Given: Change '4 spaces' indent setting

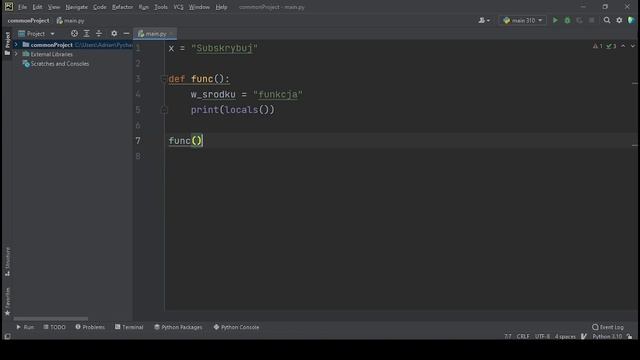Looking at the screenshot, I should click(565, 336).
